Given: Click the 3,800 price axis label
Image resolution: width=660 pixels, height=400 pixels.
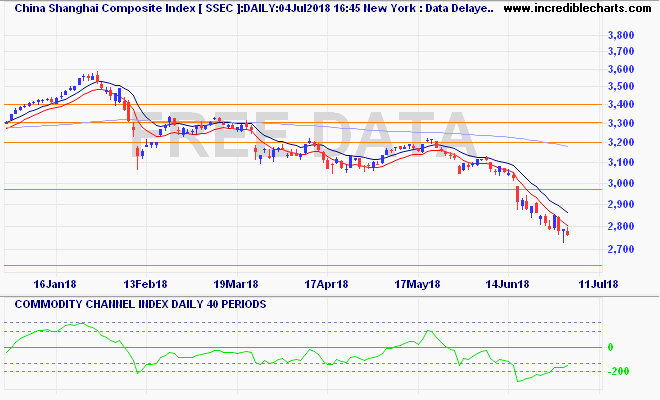Looking at the screenshot, I should pos(622,35).
